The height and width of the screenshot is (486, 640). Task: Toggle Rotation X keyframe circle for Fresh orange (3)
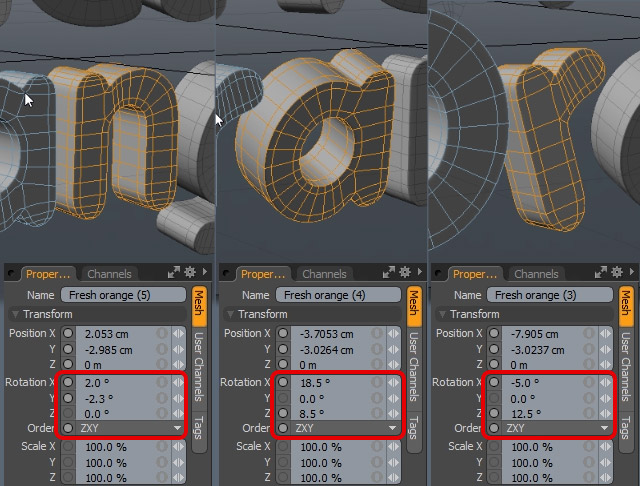494,382
